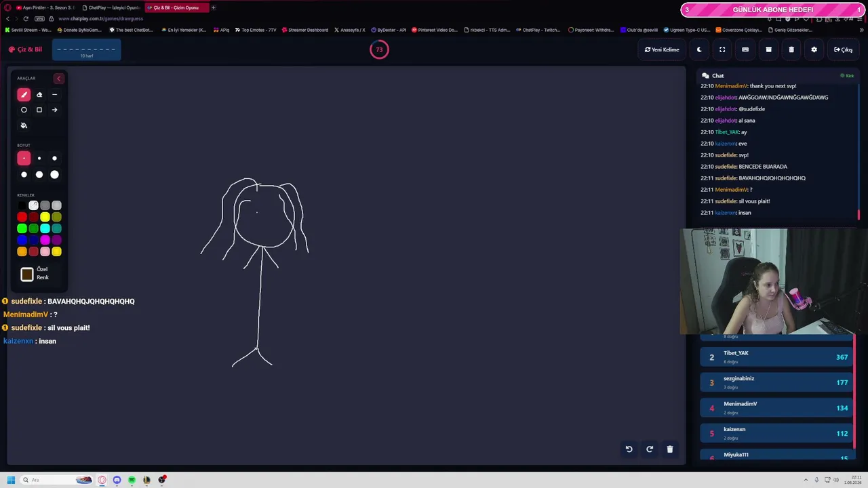Select the brush drawing tool
Viewport: 868px width, 488px height.
pos(24,95)
